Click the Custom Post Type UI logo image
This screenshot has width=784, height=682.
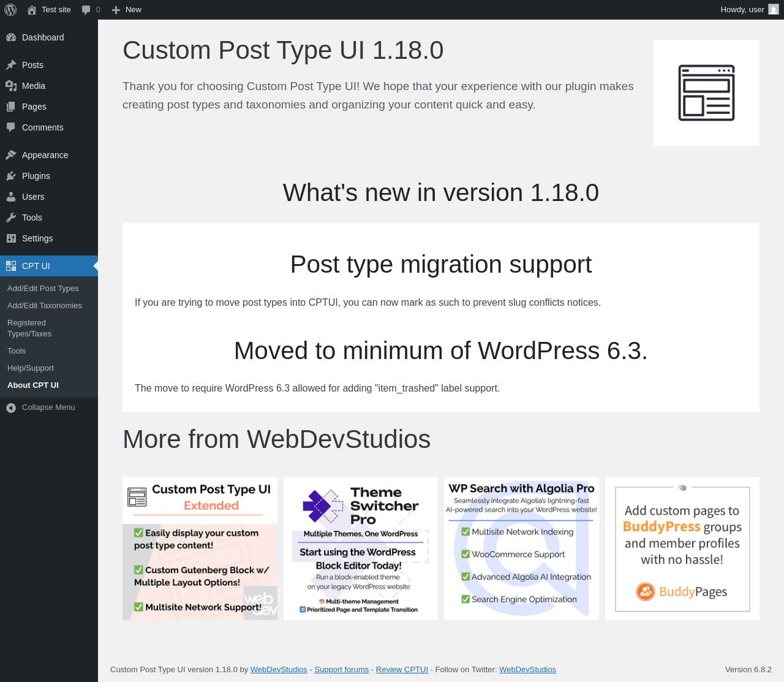click(x=706, y=93)
